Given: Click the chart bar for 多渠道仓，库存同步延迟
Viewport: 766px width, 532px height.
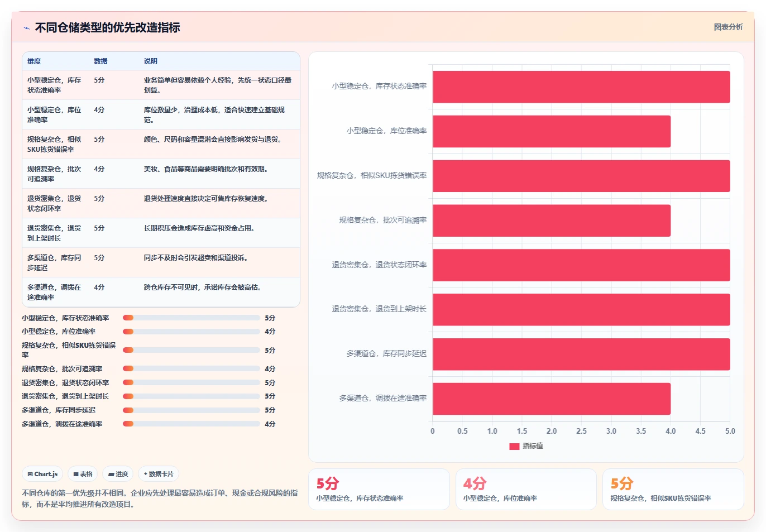Looking at the screenshot, I should click(x=581, y=354).
